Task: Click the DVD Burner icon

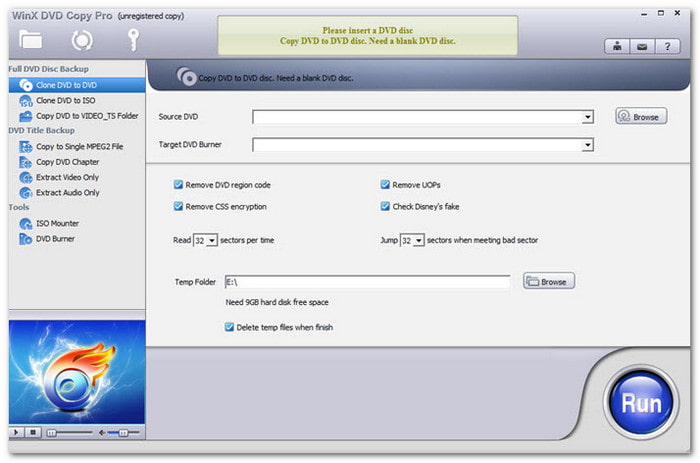Action: point(25,239)
